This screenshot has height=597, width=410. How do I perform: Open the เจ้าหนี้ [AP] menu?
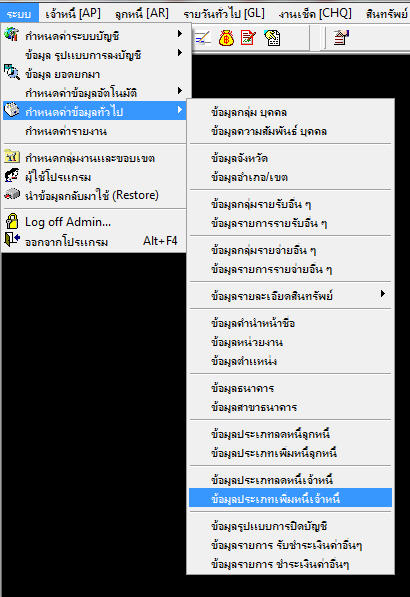tap(73, 14)
